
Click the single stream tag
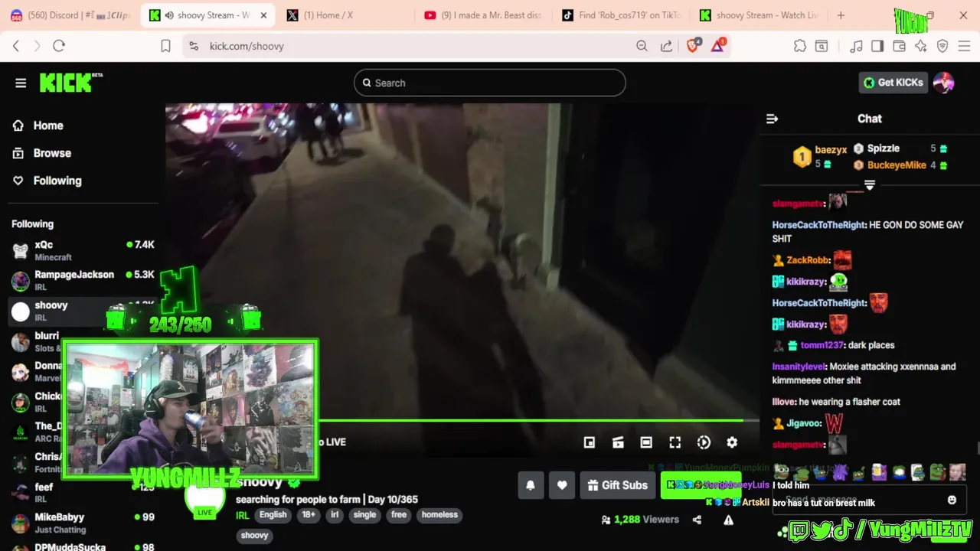click(364, 515)
